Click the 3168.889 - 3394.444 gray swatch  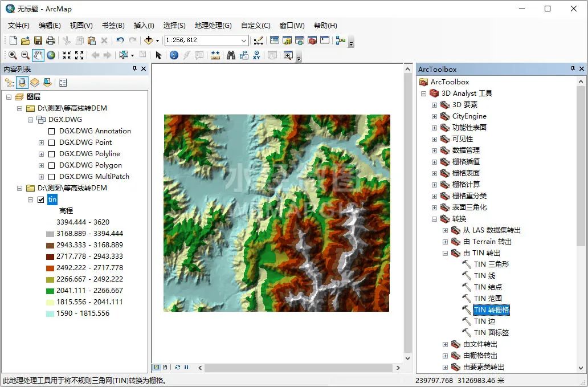click(50, 234)
